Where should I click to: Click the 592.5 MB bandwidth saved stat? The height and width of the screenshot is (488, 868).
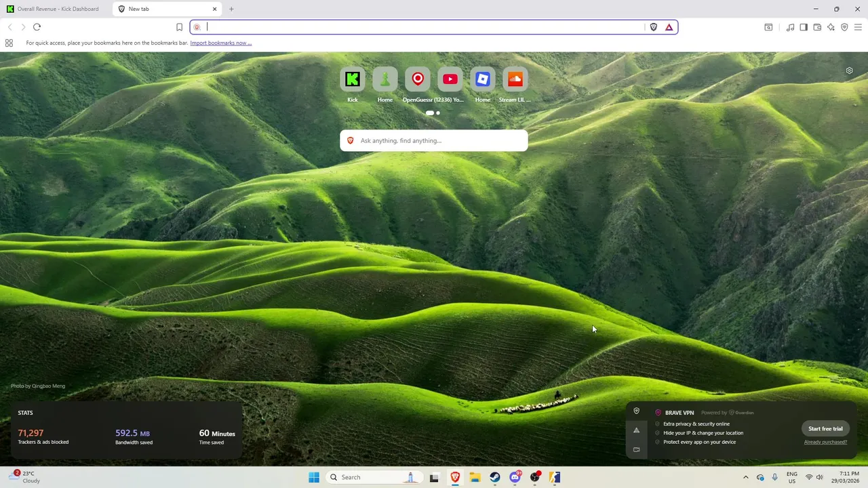coord(134,436)
